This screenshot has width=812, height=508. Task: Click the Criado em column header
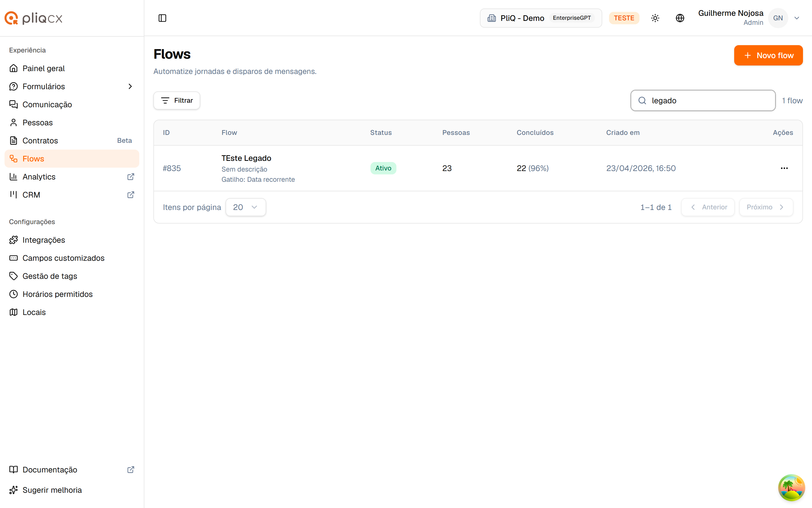tap(623, 133)
